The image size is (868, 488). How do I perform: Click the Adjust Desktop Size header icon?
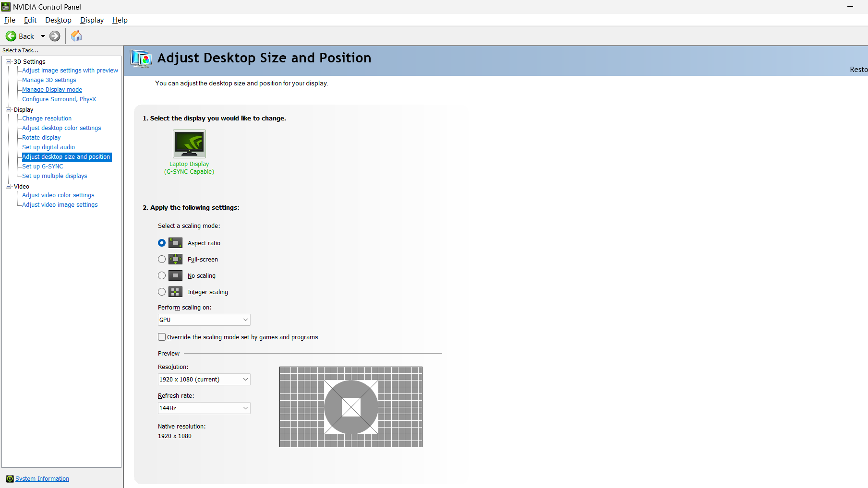[x=141, y=59]
